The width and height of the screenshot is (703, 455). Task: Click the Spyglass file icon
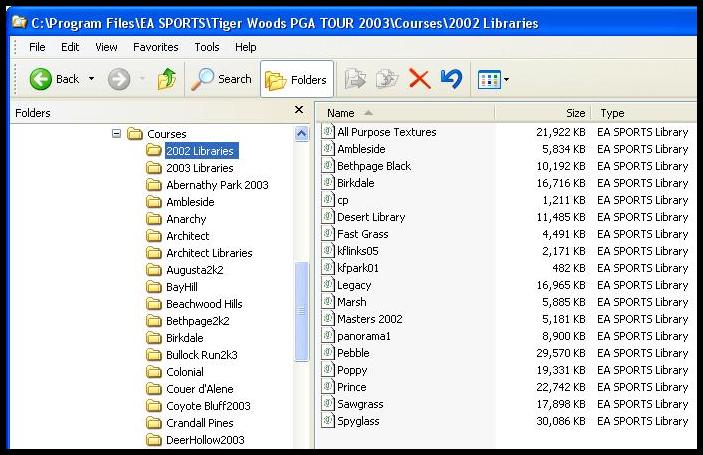pyautogui.click(x=328, y=421)
